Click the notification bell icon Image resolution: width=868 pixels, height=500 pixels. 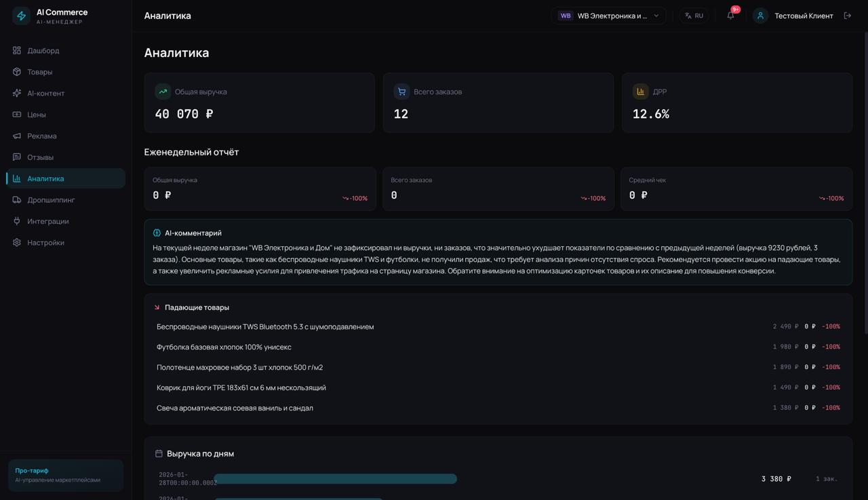coord(730,16)
